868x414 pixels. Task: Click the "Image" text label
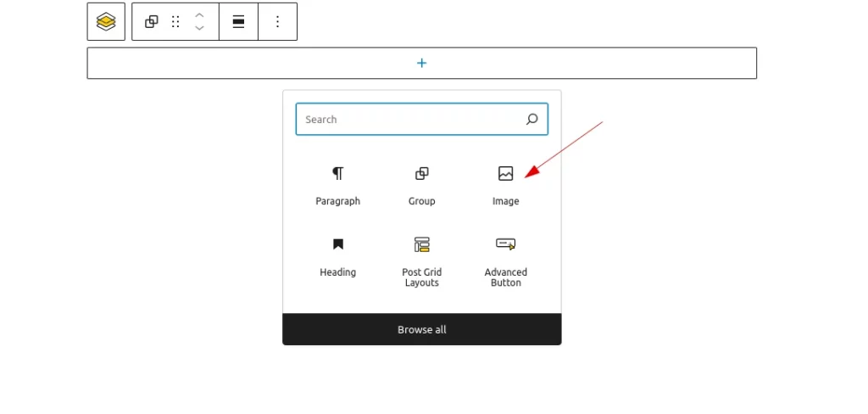pyautogui.click(x=505, y=201)
